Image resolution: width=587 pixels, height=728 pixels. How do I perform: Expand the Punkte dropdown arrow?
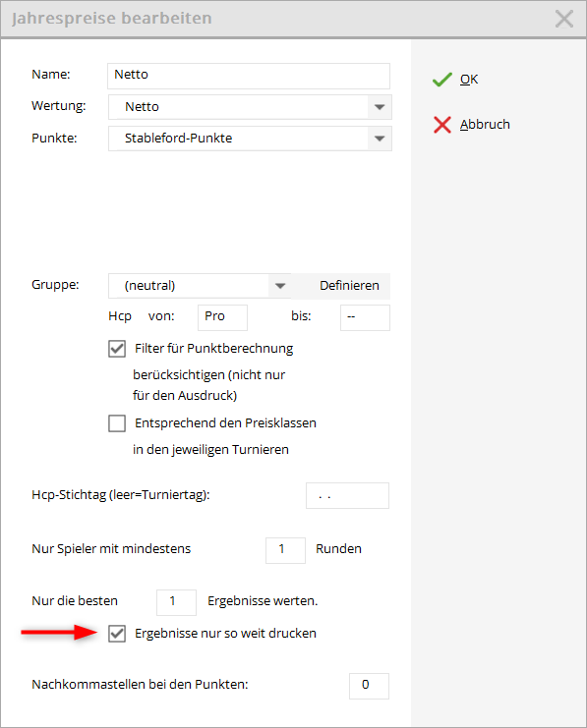[380, 139]
